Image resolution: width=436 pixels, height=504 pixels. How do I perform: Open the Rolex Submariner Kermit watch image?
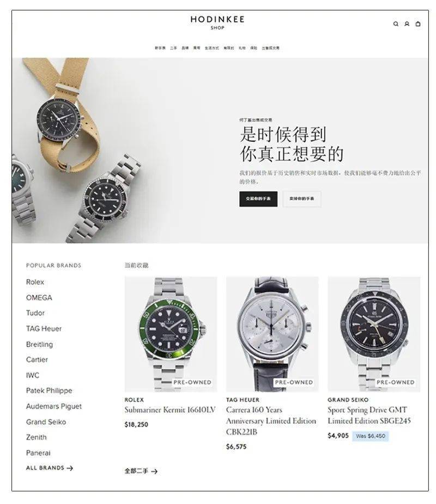[x=171, y=334]
